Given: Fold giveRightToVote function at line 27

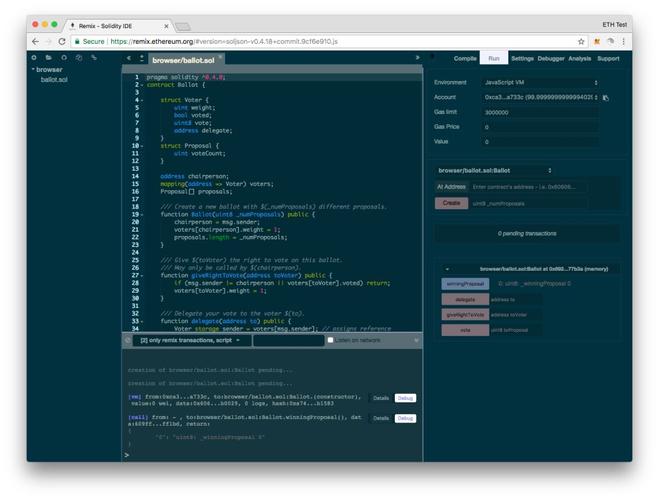Looking at the screenshot, I should [142, 276].
